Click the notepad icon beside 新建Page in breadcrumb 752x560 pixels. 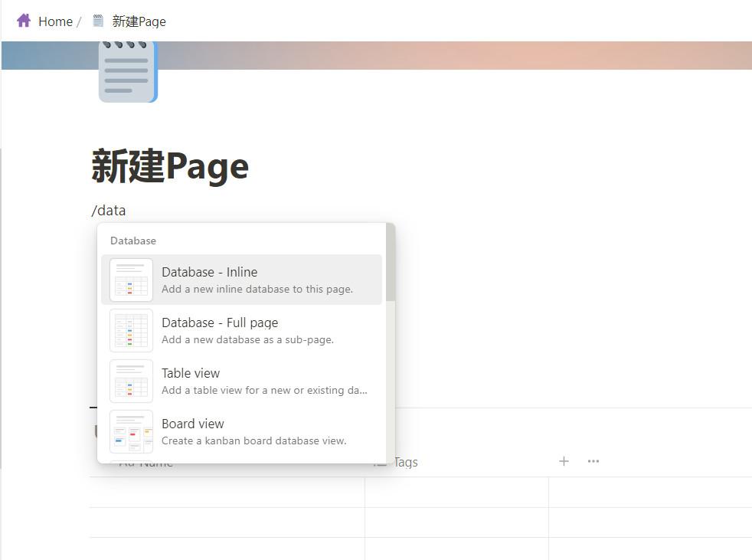98,21
